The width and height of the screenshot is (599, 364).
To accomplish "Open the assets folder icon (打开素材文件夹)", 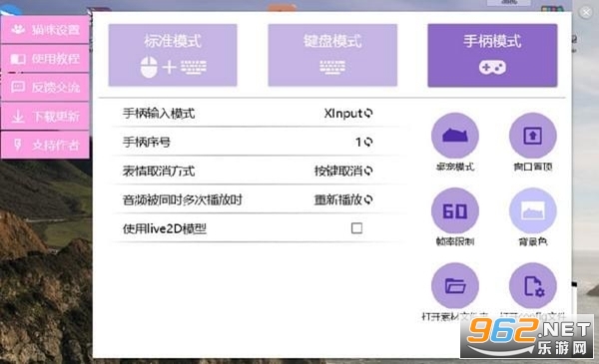I will point(454,285).
